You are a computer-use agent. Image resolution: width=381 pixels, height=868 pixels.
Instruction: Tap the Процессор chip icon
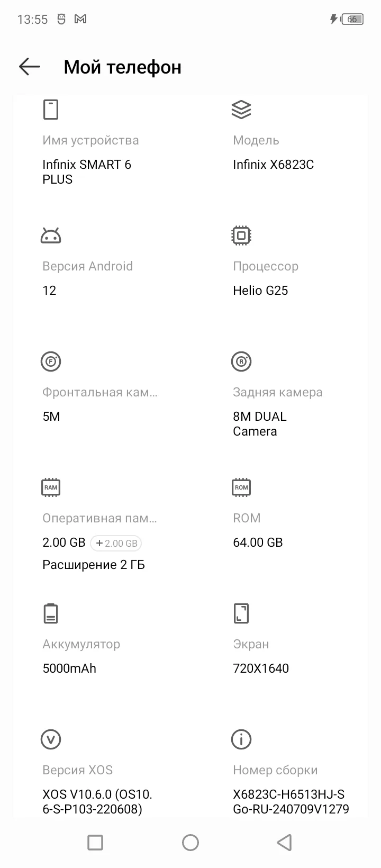241,236
